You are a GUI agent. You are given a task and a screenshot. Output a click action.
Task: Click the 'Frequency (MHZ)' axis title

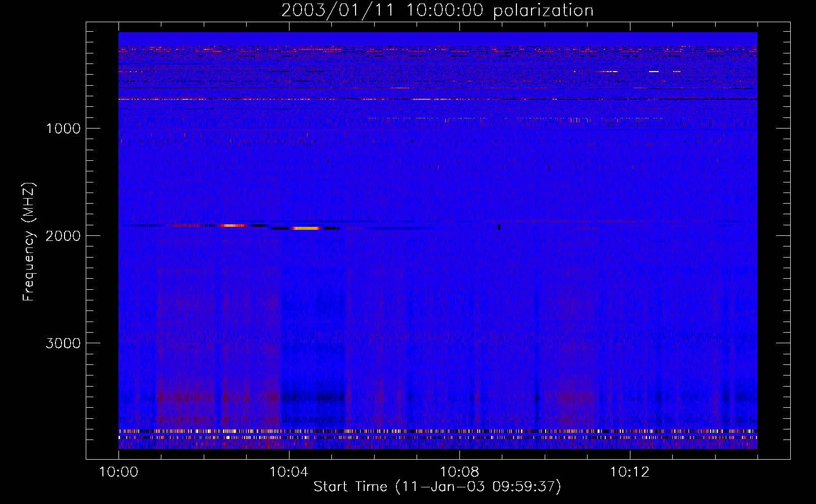point(29,242)
